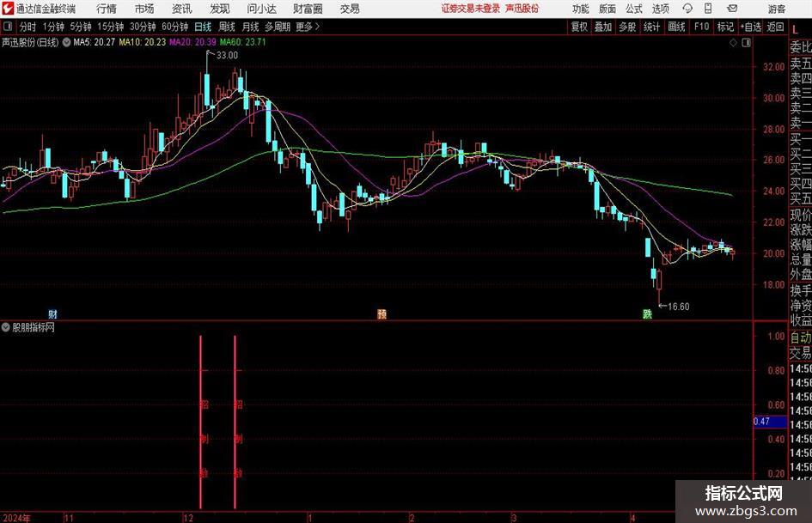Expand the 更多 periods chevron
Viewport: 812px width, 523px height.
click(317, 27)
